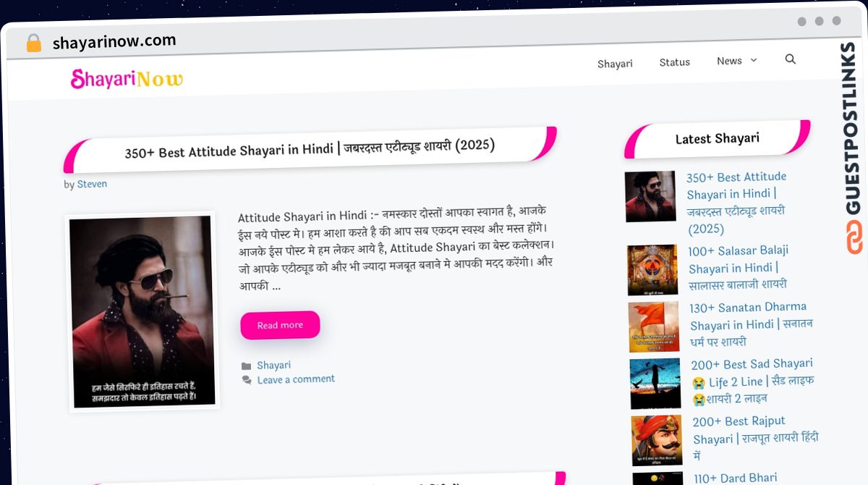Open sidebar link 200+ Best Sad Shayari
Viewport: 868px width, 485px height.
coord(752,381)
